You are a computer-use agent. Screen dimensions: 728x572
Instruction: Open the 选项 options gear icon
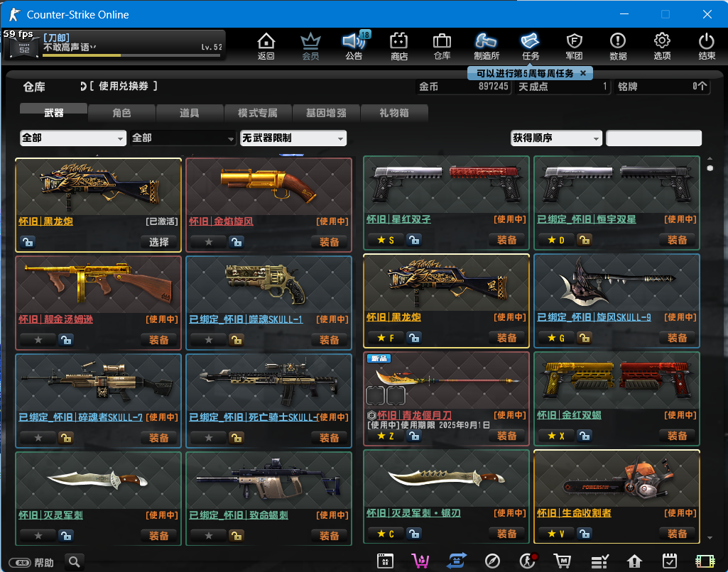tap(662, 45)
